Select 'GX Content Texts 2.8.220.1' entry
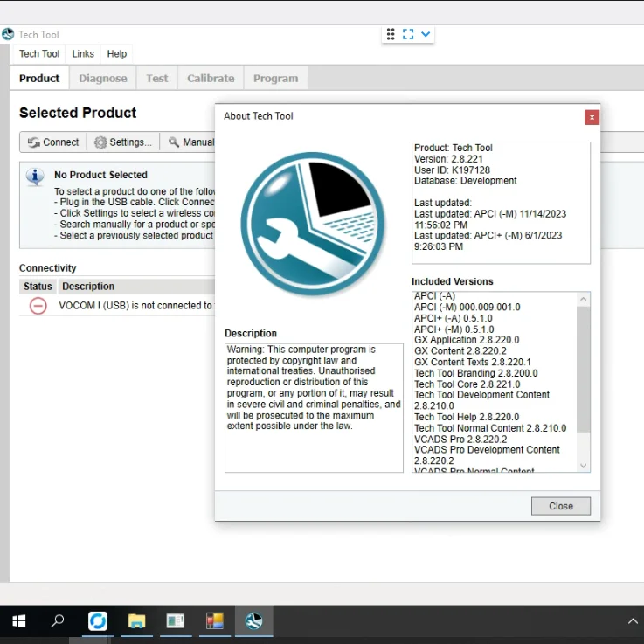The image size is (644, 644). click(x=473, y=363)
